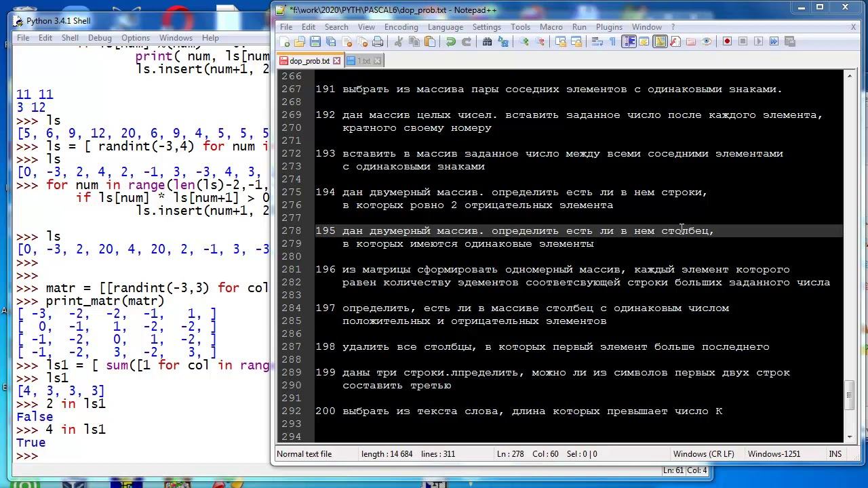
Task: Click the Zoom Out toolbar icon
Action: pos(540,41)
